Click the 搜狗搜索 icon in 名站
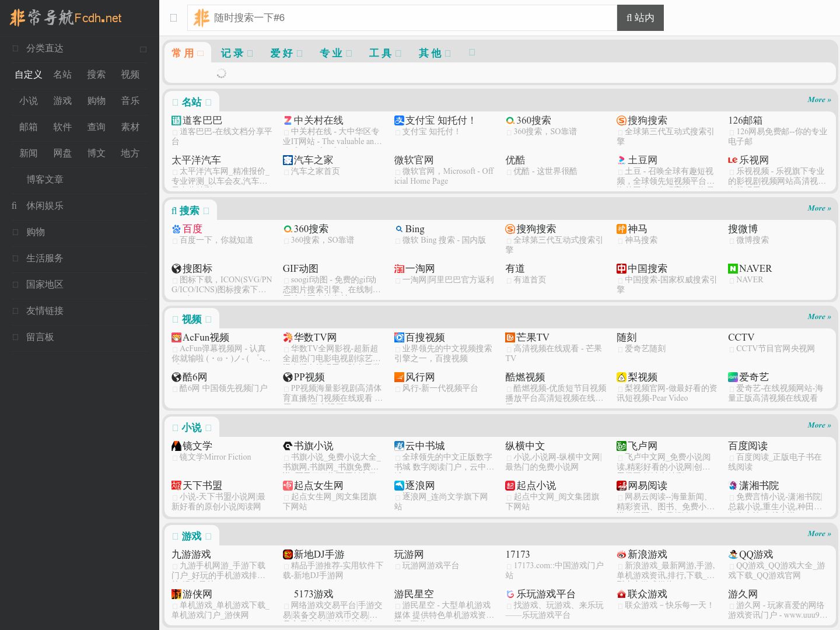The image size is (840, 630). click(621, 121)
